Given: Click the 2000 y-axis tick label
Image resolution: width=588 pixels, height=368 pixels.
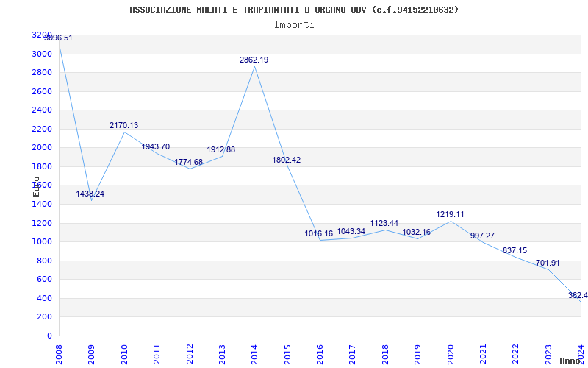Looking at the screenshot, I should pyautogui.click(x=42, y=148).
